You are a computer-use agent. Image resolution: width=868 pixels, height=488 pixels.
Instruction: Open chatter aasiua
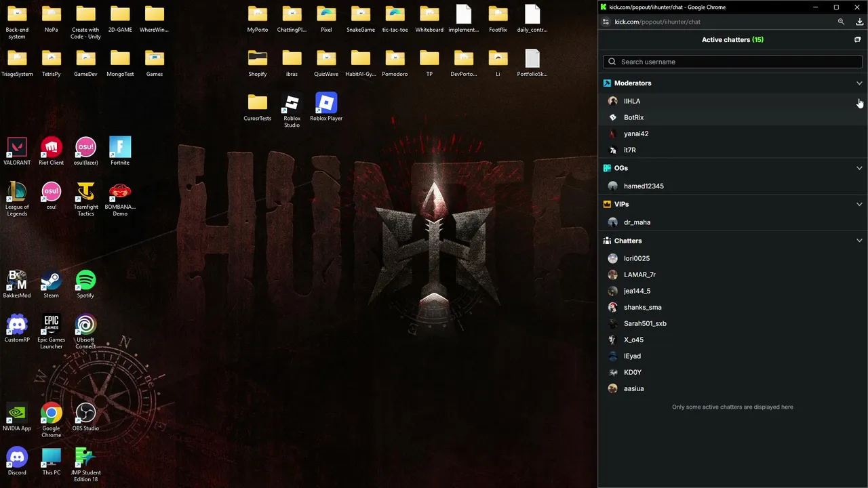click(732, 388)
